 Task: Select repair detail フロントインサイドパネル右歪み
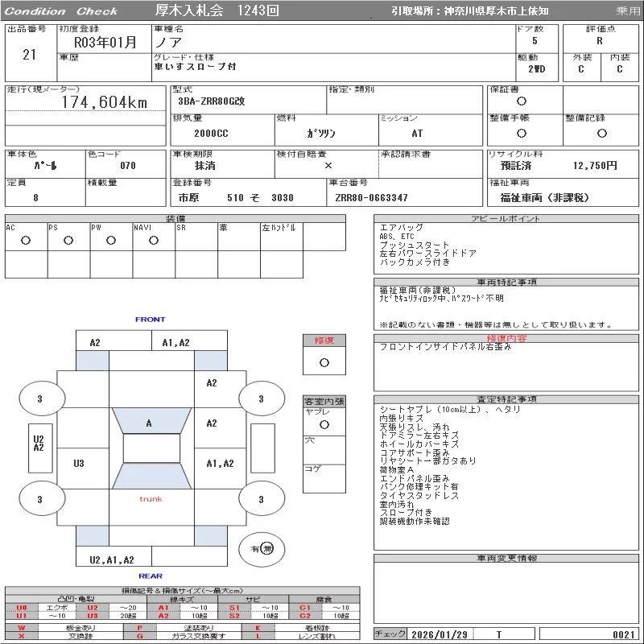445,347
